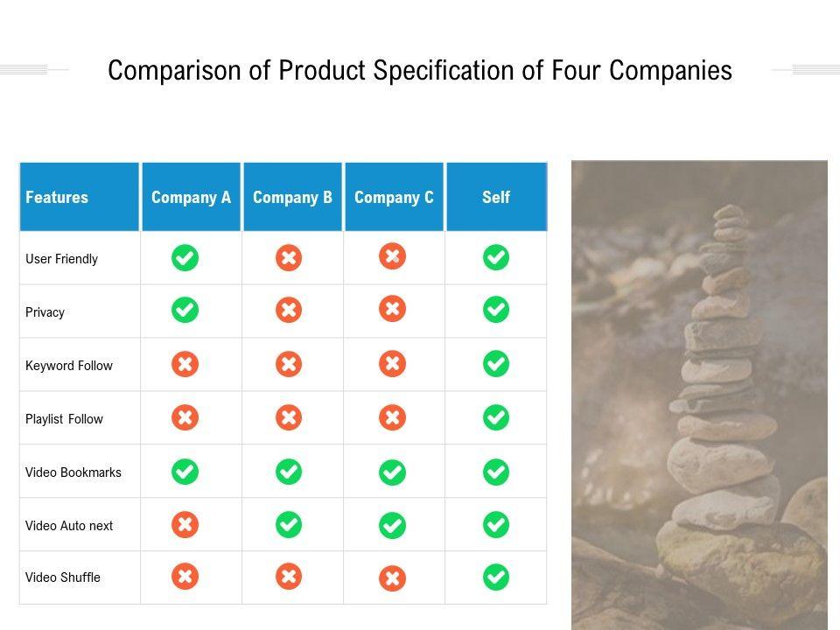Image resolution: width=840 pixels, height=630 pixels.
Task: Select the stacked stones image
Action: (x=699, y=394)
